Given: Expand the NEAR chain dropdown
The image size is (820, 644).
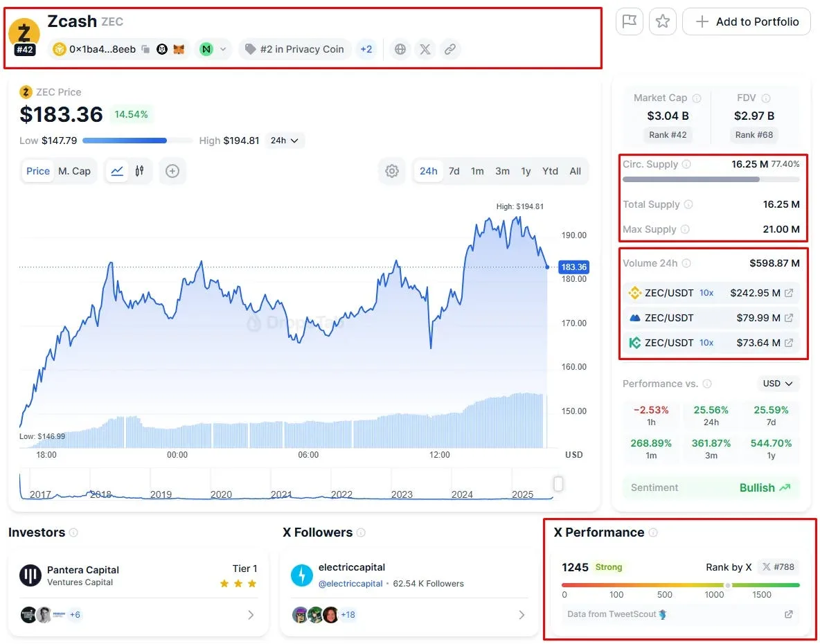Looking at the screenshot, I should tap(213, 49).
